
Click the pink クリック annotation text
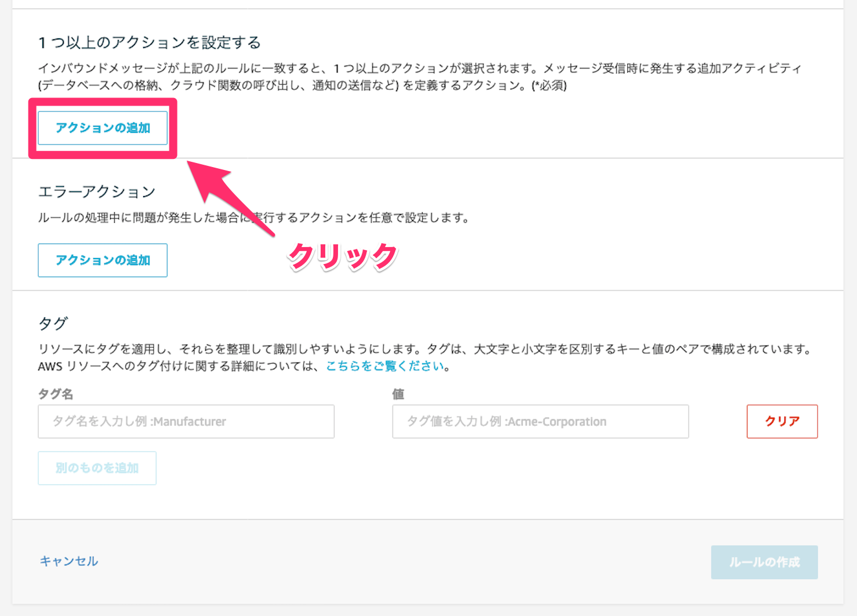click(343, 256)
